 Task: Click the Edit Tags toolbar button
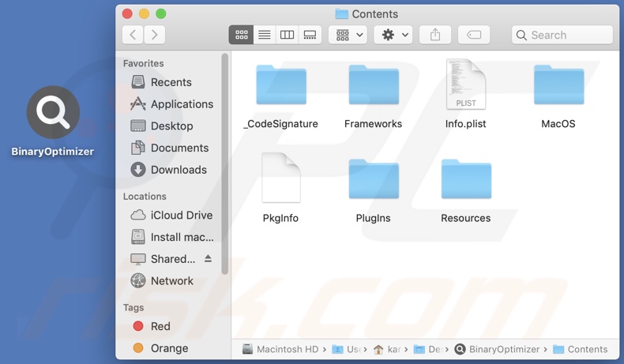pyautogui.click(x=474, y=35)
